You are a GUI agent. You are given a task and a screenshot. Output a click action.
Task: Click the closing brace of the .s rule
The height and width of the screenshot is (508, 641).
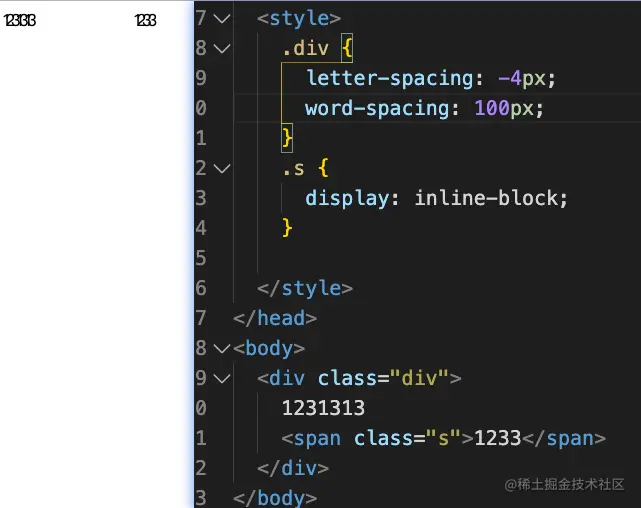pyautogui.click(x=287, y=228)
